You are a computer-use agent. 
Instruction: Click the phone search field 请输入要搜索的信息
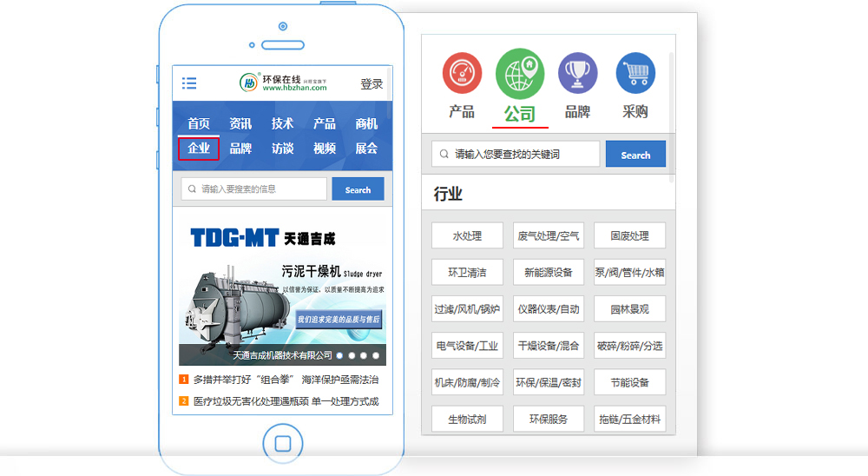click(x=254, y=189)
